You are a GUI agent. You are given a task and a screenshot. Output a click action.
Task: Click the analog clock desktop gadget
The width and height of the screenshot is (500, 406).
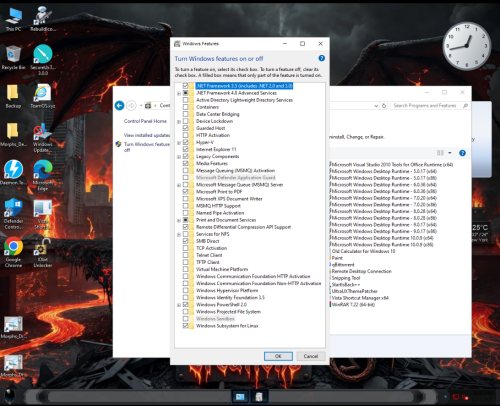pyautogui.click(x=467, y=46)
